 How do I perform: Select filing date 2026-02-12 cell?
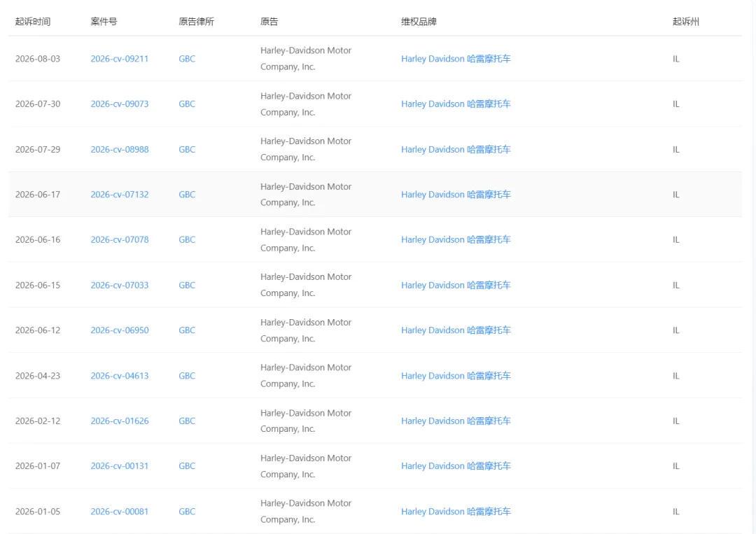coord(38,421)
